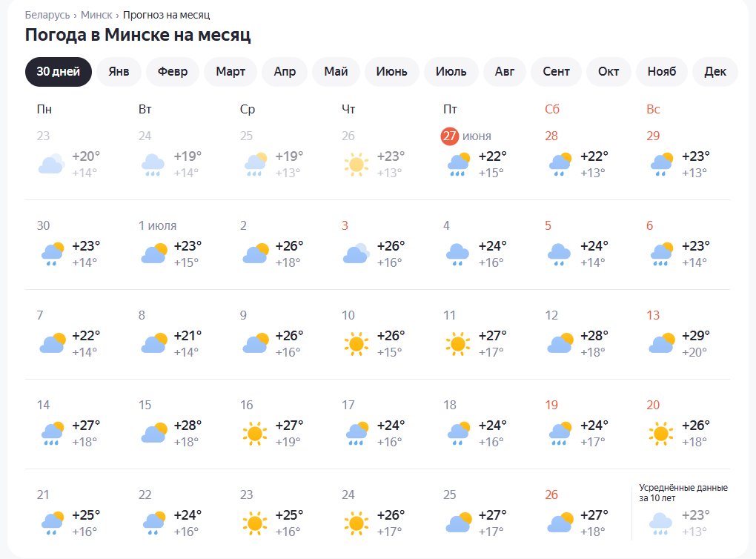
Task: Click the rain icon on July 19
Action: [560, 434]
